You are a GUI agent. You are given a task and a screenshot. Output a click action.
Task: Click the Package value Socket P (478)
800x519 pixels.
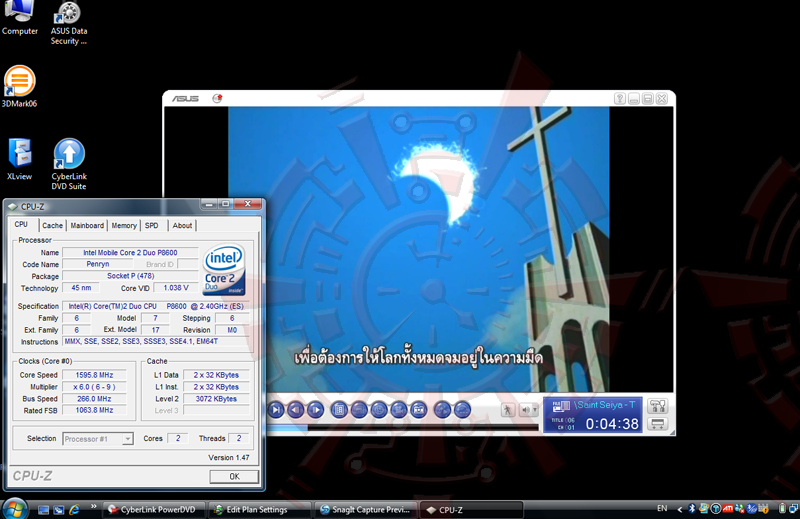tap(130, 276)
